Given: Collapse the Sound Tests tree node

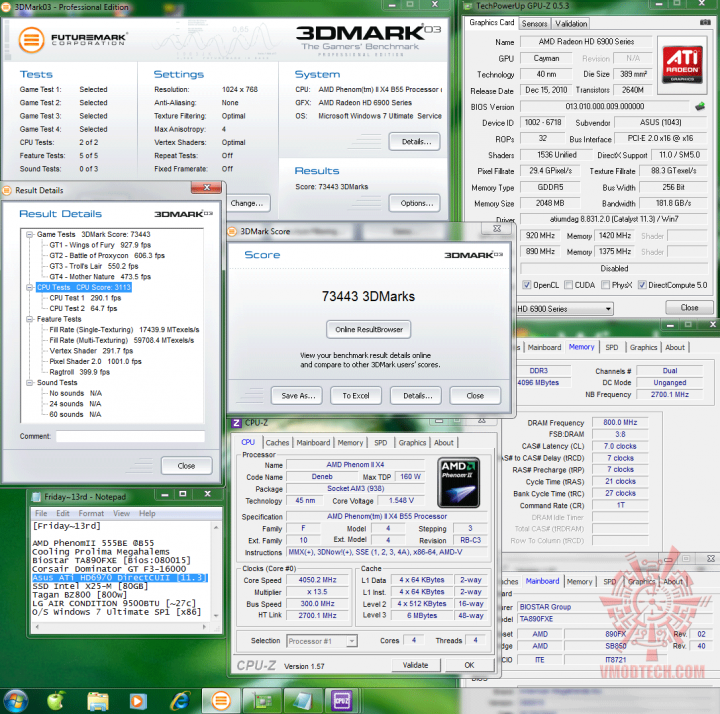Looking at the screenshot, I should 30,383.
